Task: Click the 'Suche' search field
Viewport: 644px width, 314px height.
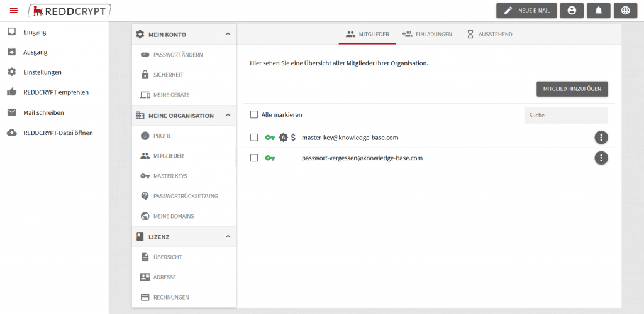Action: coord(565,116)
